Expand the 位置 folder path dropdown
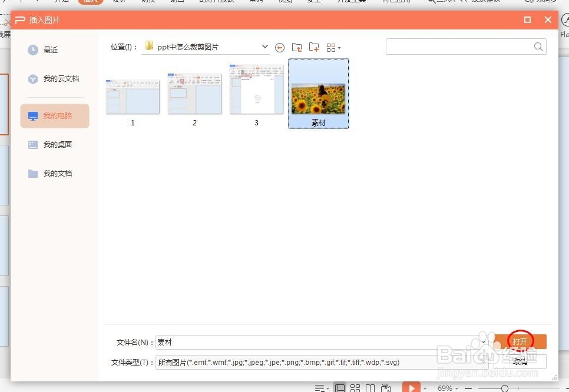Viewport: 569px width, 392px height. coord(264,46)
